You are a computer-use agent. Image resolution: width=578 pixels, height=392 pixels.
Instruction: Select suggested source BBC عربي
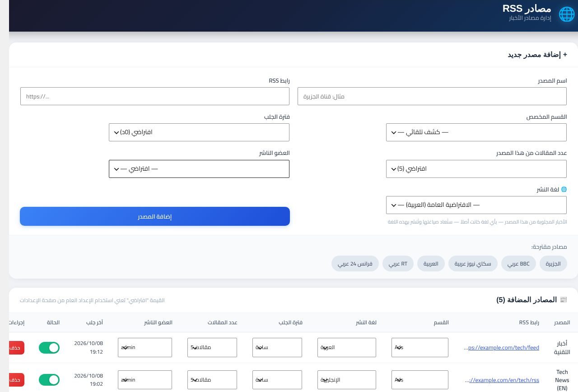[518, 264]
